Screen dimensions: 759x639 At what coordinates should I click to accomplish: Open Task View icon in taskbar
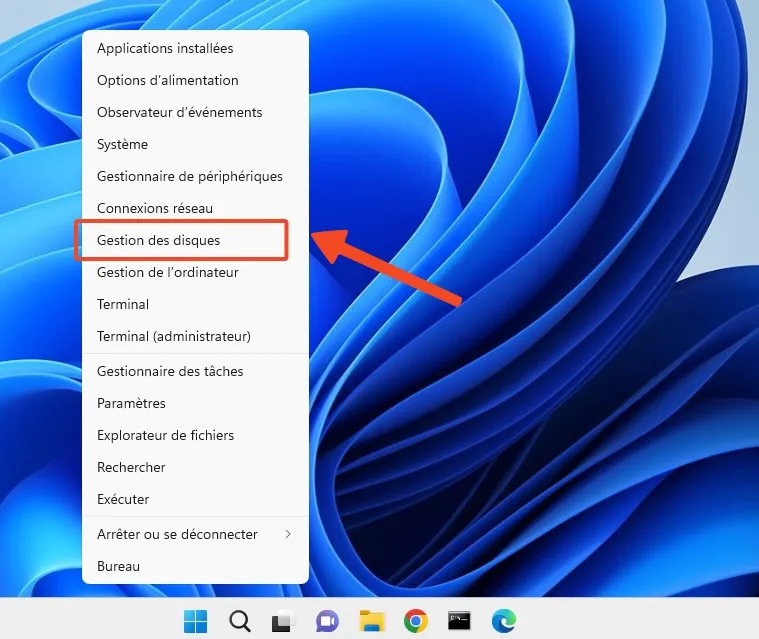(x=284, y=621)
